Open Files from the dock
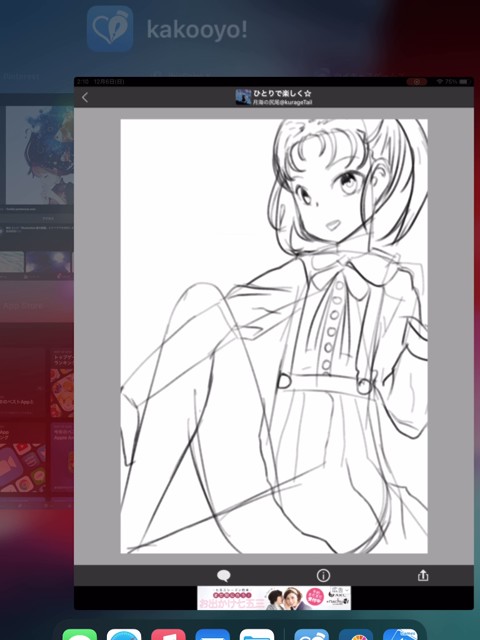 pyautogui.click(x=257, y=635)
